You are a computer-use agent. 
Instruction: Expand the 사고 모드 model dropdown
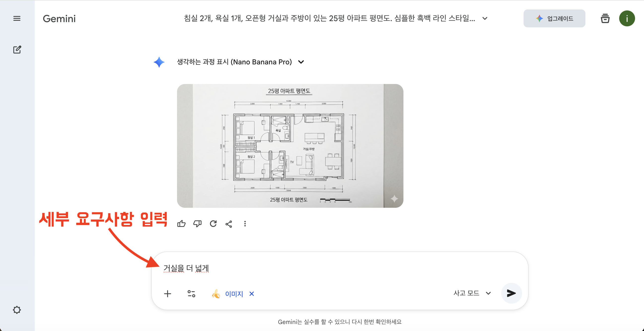(472, 293)
